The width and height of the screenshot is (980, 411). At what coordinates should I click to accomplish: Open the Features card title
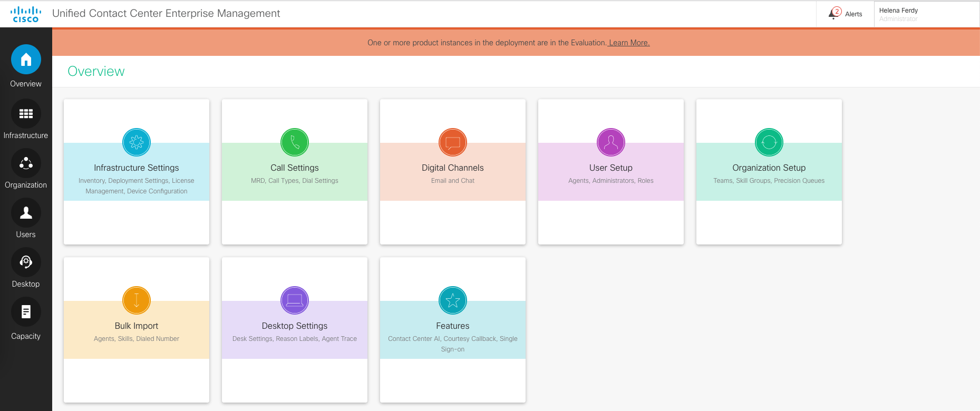453,326
